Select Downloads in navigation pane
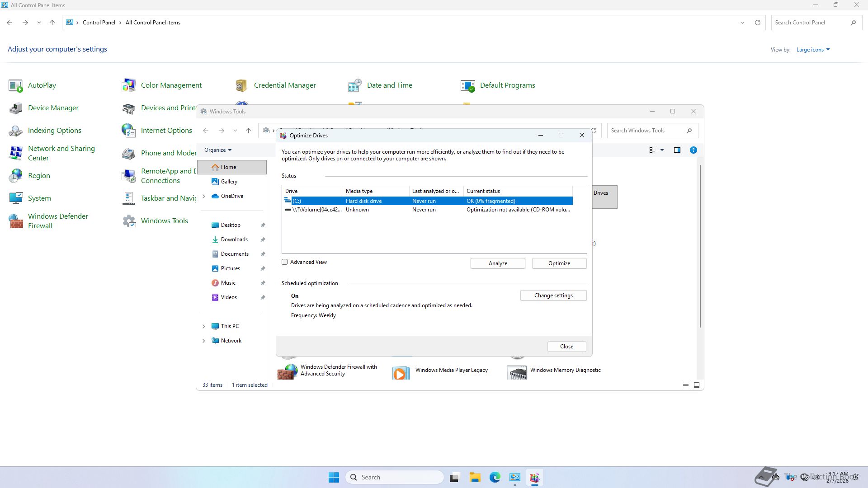This screenshot has height=488, width=868. 234,239
